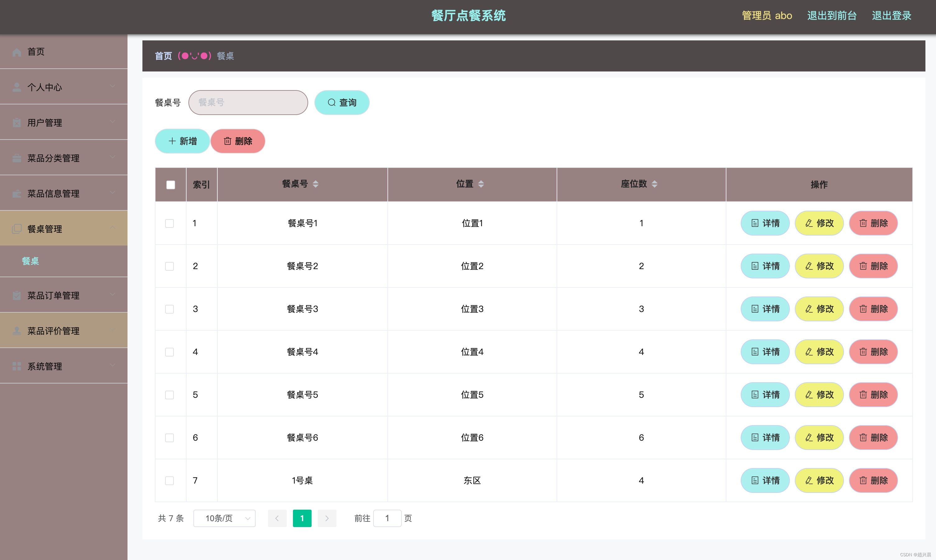
Task: Focus the 餐桌号 search input field
Action: click(x=248, y=103)
